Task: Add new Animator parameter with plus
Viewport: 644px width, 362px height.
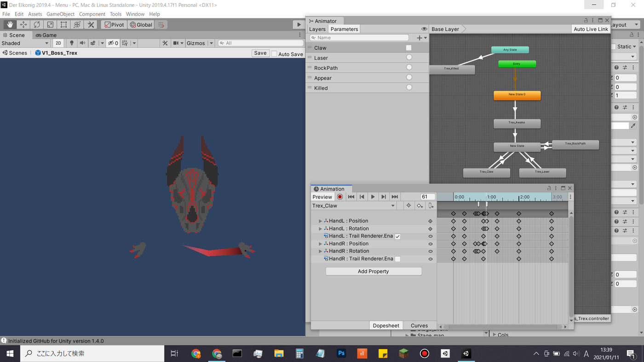Action: click(x=420, y=38)
